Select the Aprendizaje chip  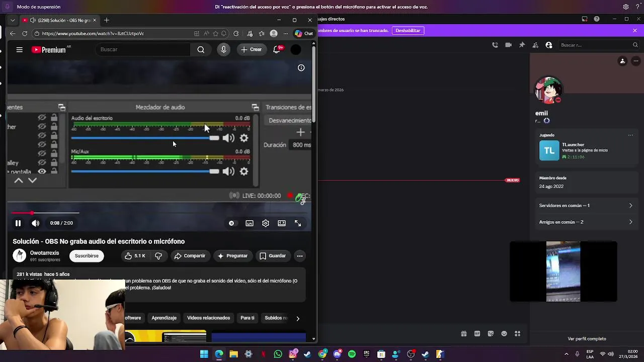[164, 318]
